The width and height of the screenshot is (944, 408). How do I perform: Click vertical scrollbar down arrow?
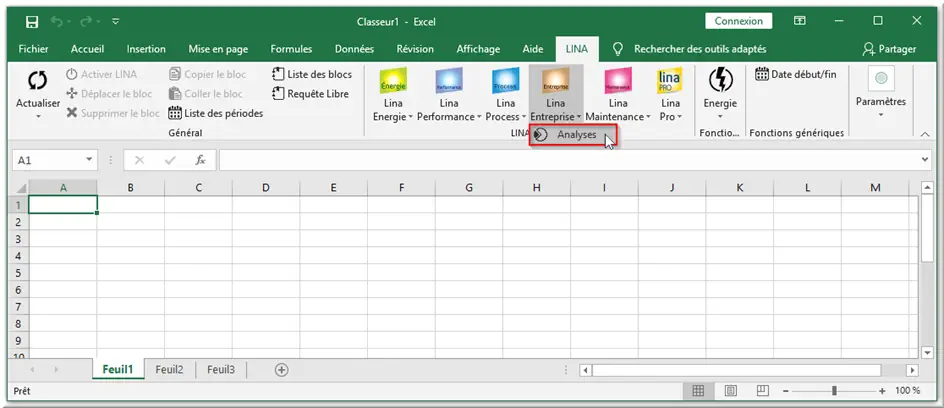click(927, 353)
